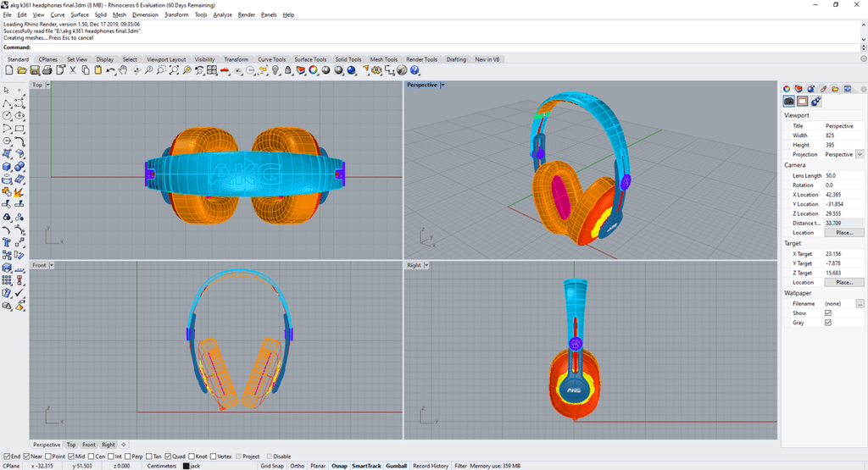The width and height of the screenshot is (868, 470).
Task: Open the Top viewport dropdown arrow
Action: (x=47, y=85)
